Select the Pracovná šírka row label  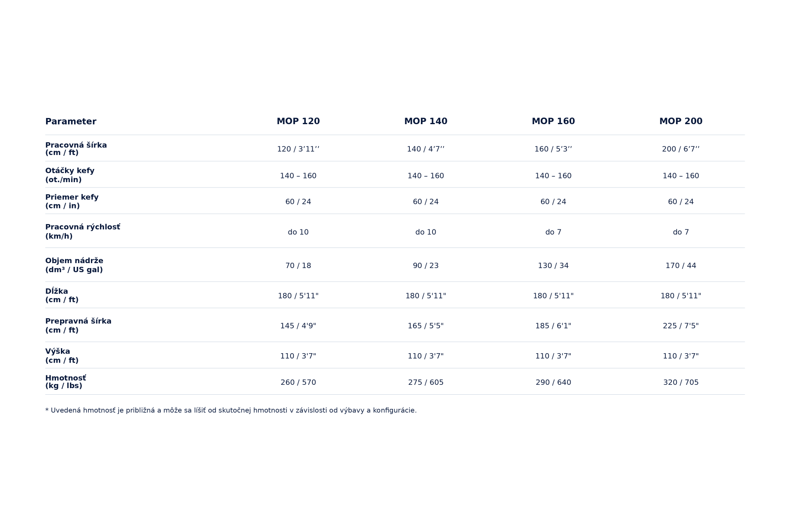(76, 149)
